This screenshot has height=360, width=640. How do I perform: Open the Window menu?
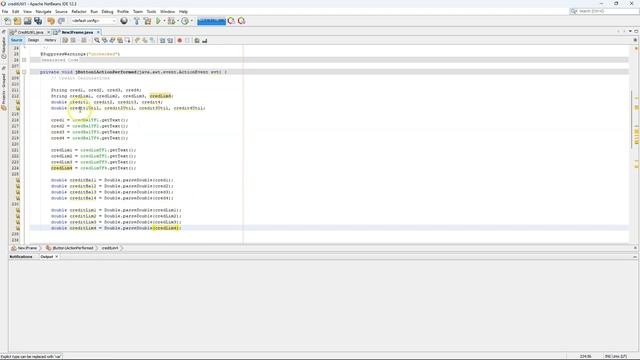point(167,11)
